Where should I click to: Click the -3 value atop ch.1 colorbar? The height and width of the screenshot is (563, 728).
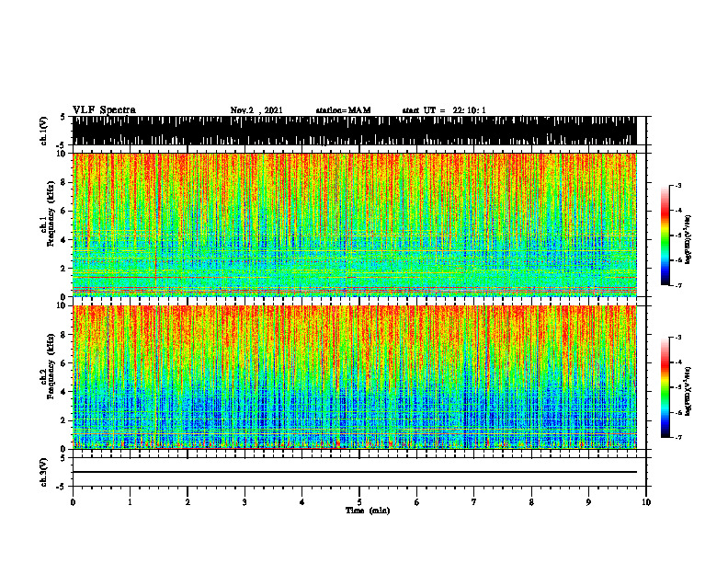pos(678,186)
